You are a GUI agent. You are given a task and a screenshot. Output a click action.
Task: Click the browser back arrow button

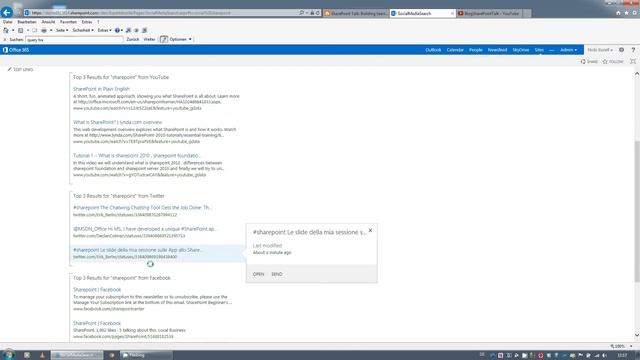(7, 12)
